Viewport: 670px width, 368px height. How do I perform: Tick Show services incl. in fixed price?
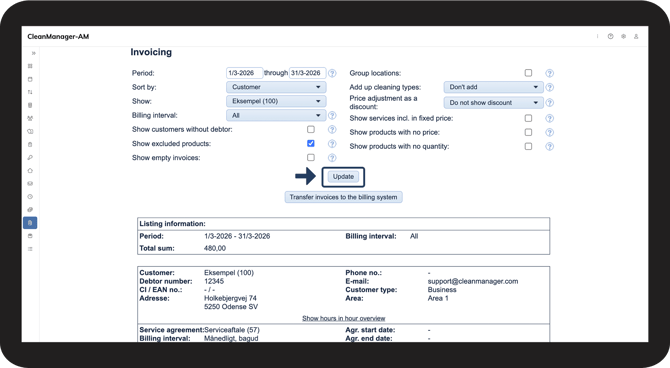(528, 118)
